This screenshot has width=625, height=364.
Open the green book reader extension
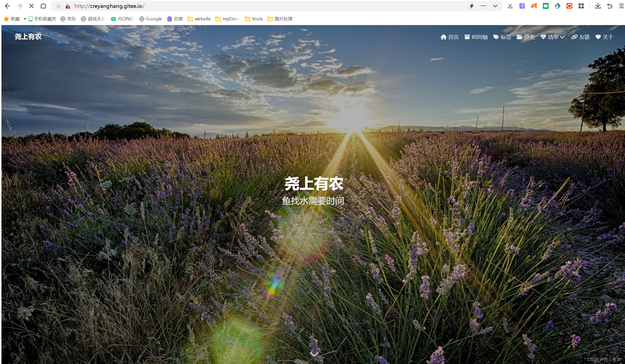click(x=545, y=6)
